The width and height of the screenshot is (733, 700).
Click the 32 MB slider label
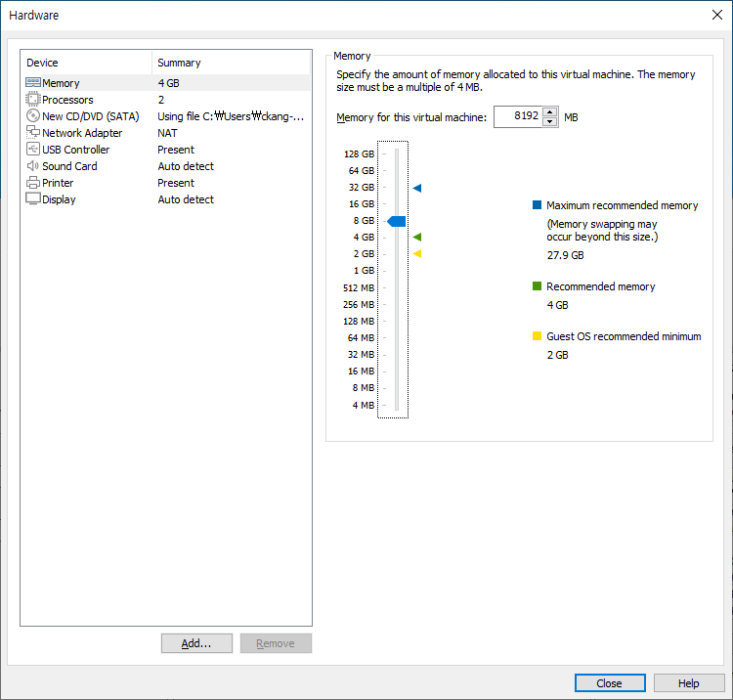tap(361, 355)
